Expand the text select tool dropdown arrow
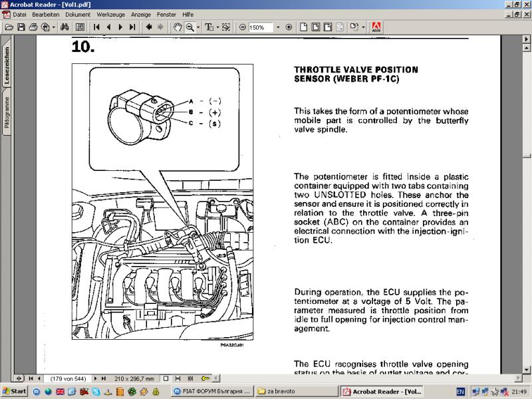Viewport: 532px width, 399px height. [x=217, y=27]
